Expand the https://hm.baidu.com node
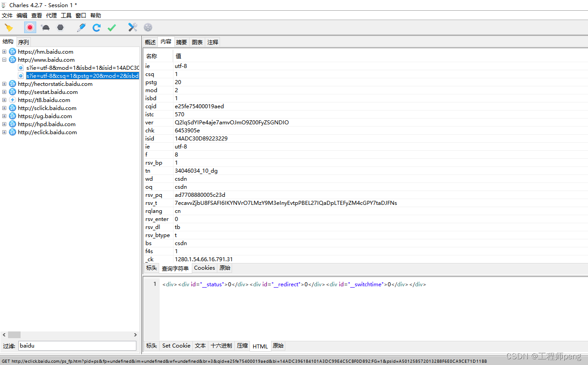Viewport: 588px width, 365px height. 4,52
